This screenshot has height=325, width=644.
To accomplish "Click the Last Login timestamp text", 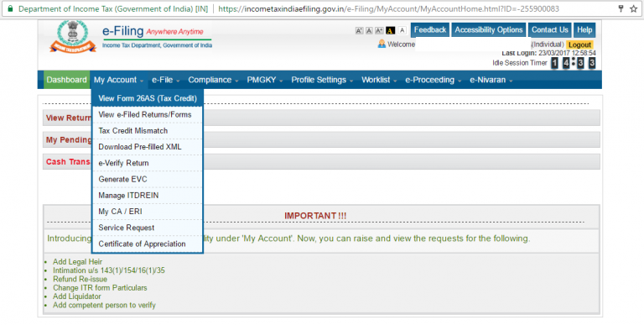I will coord(548,53).
